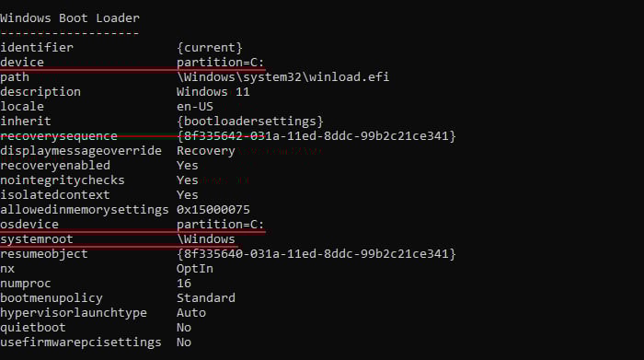Click the No value beside usefirmwarepcisettings
This screenshot has width=644, height=360.
tap(184, 343)
